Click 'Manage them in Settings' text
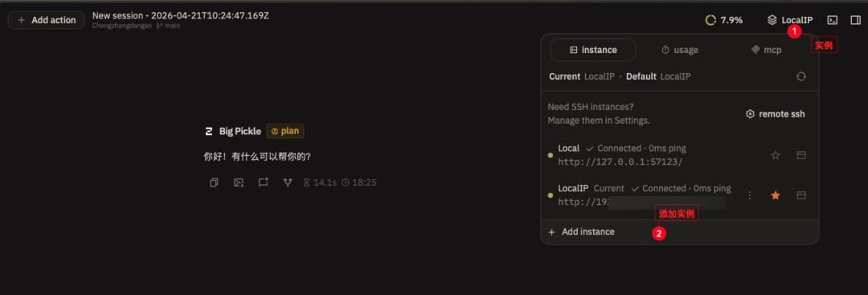 pyautogui.click(x=599, y=120)
